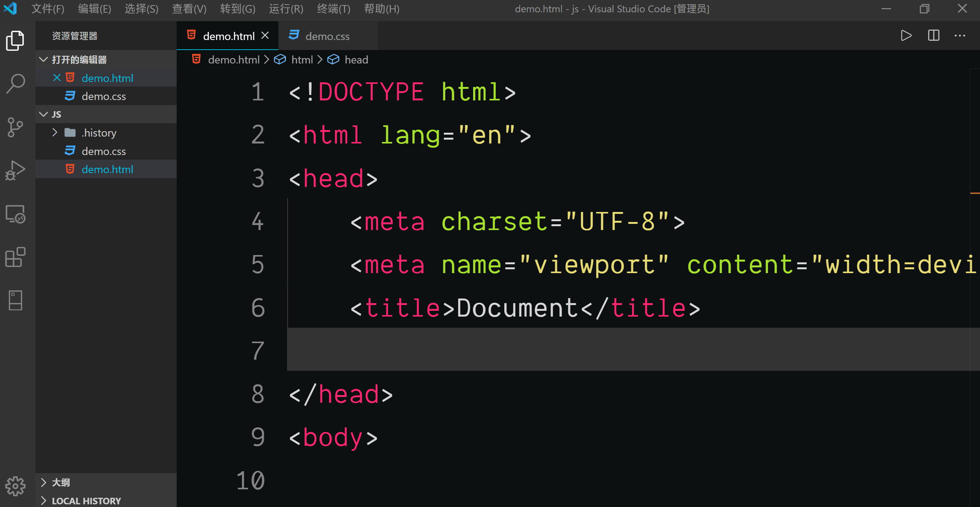Image resolution: width=980 pixels, height=507 pixels.
Task: Expand the .history folder
Action: click(55, 133)
